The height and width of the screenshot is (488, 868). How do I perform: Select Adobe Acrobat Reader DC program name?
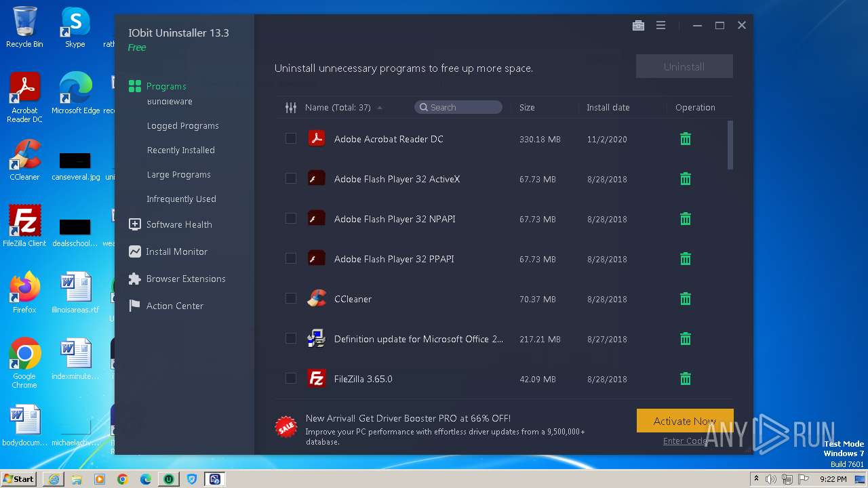point(389,139)
